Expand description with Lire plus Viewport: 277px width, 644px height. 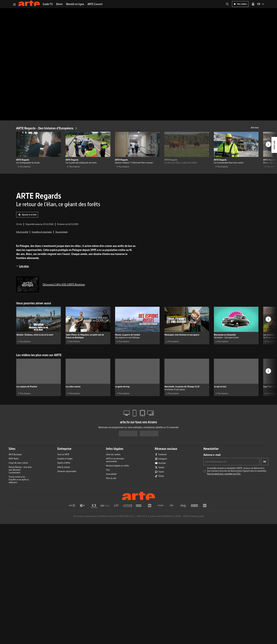[24, 266]
